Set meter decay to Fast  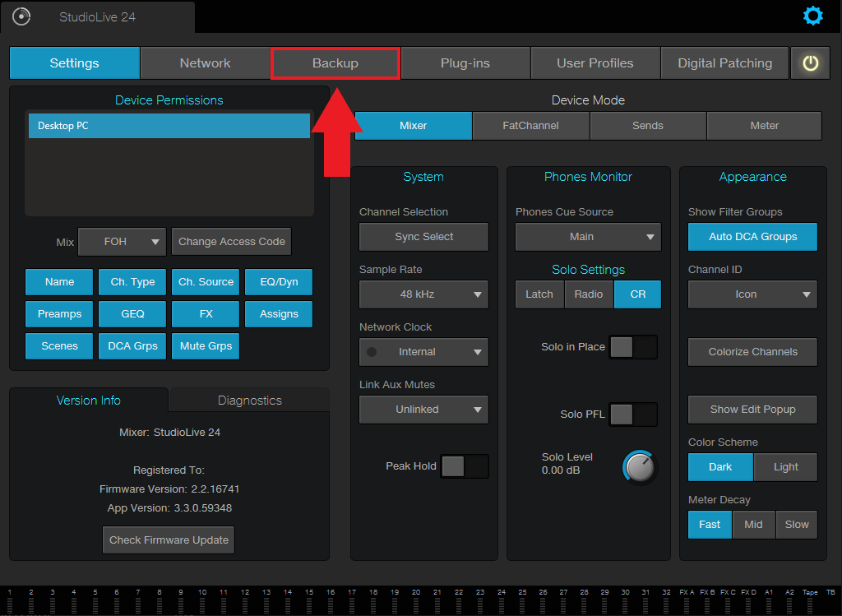(x=710, y=525)
